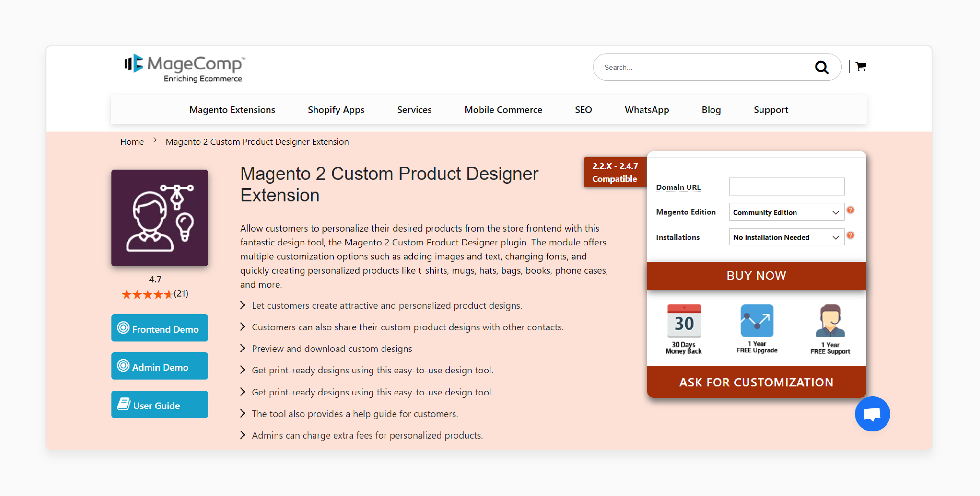Screen dimensions: 980x496
Task: Click bullet 'The tool also provides a help guide'
Action: [355, 414]
